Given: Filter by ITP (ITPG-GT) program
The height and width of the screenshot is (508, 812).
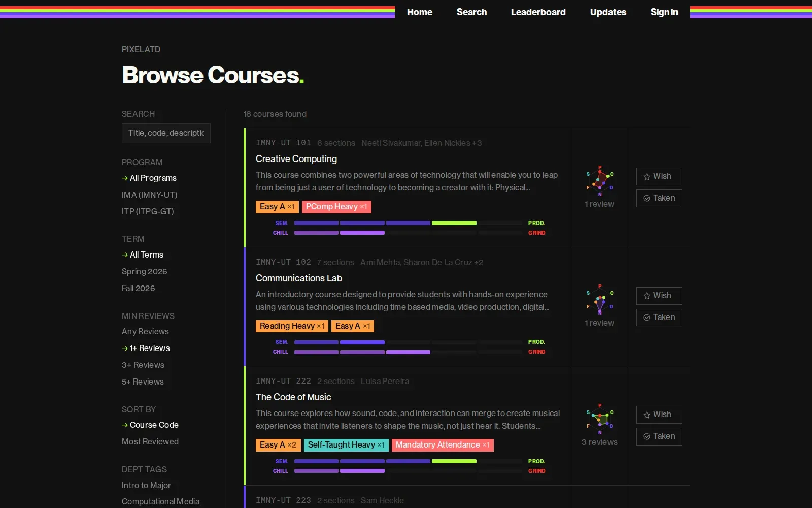Looking at the screenshot, I should coord(148,211).
